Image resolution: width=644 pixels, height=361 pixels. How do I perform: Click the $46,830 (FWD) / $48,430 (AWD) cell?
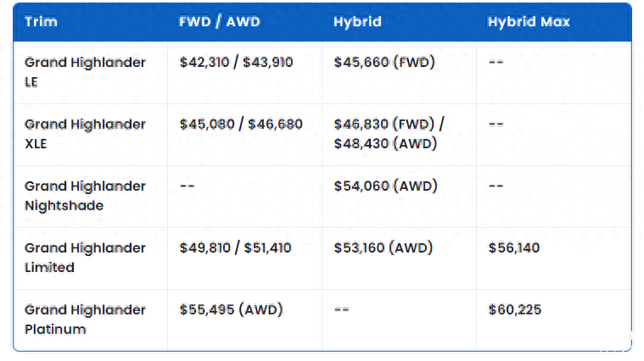point(389,134)
